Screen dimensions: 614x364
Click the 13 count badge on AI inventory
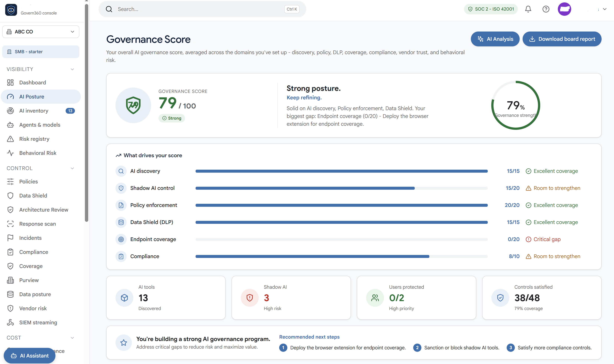click(x=70, y=111)
